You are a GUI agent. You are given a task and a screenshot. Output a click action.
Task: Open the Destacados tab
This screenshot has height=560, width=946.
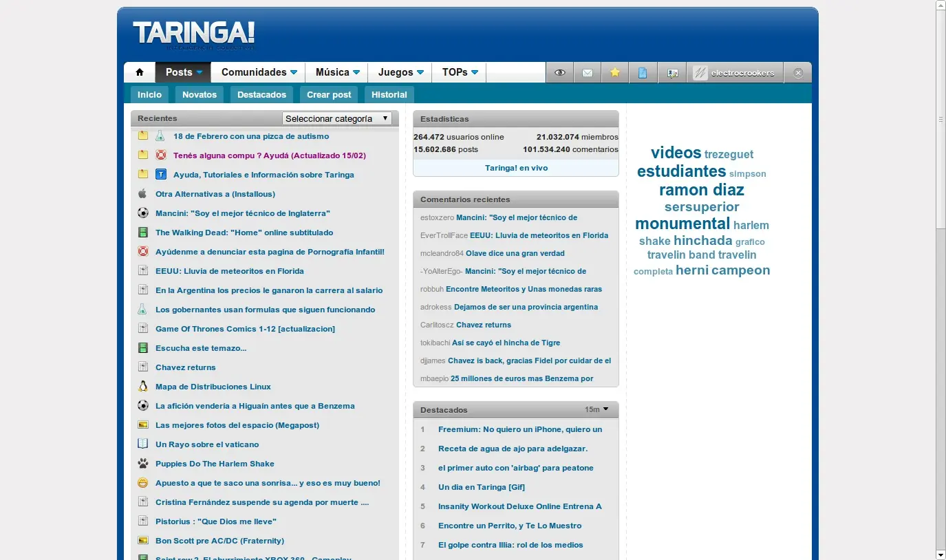[261, 95]
